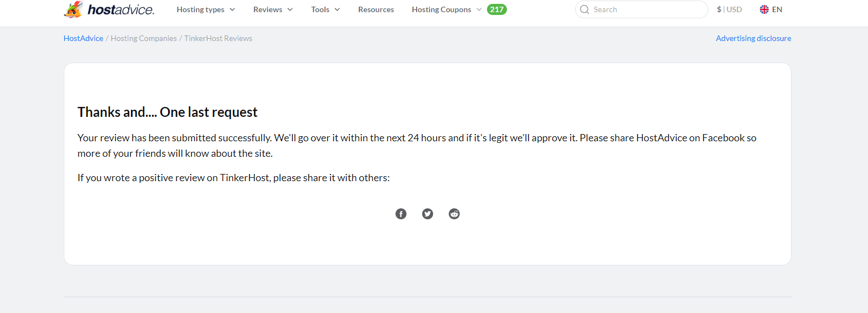Open the USD currency selector
Image resolution: width=868 pixels, height=313 pixels.
click(729, 9)
